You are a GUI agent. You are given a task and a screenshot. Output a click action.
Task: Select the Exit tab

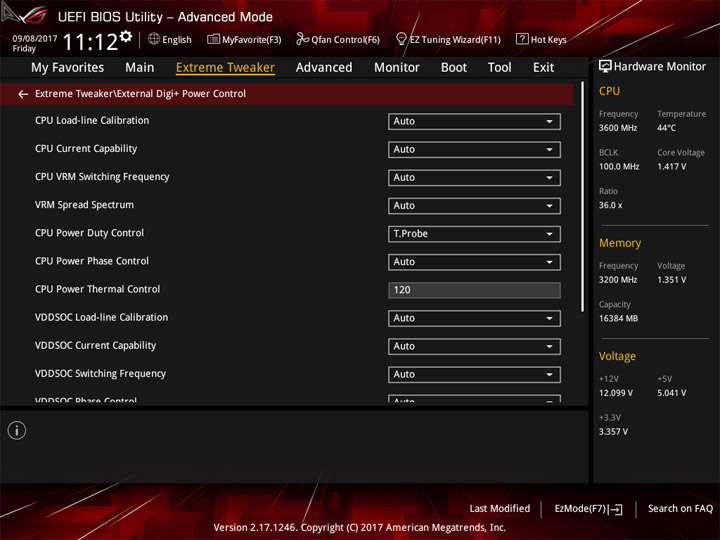point(543,68)
